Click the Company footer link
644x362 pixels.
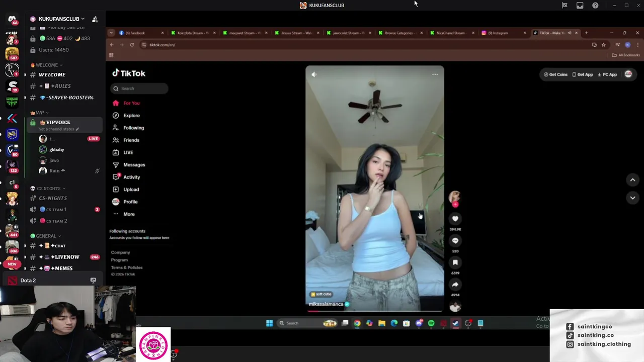[x=121, y=252]
